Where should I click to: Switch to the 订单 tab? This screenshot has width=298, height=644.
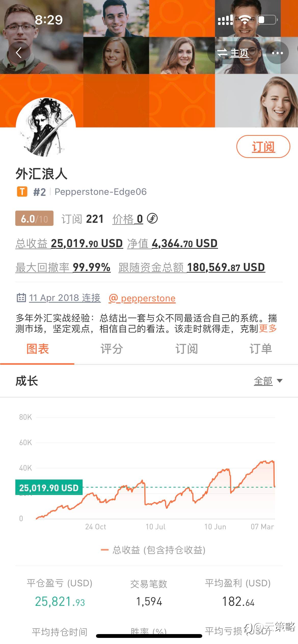pos(261,349)
